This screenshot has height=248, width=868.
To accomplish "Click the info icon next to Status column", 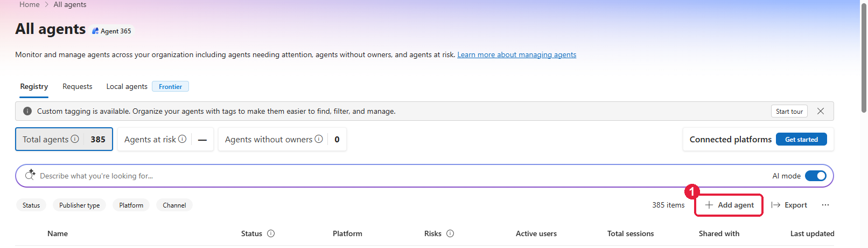I will pos(271,233).
